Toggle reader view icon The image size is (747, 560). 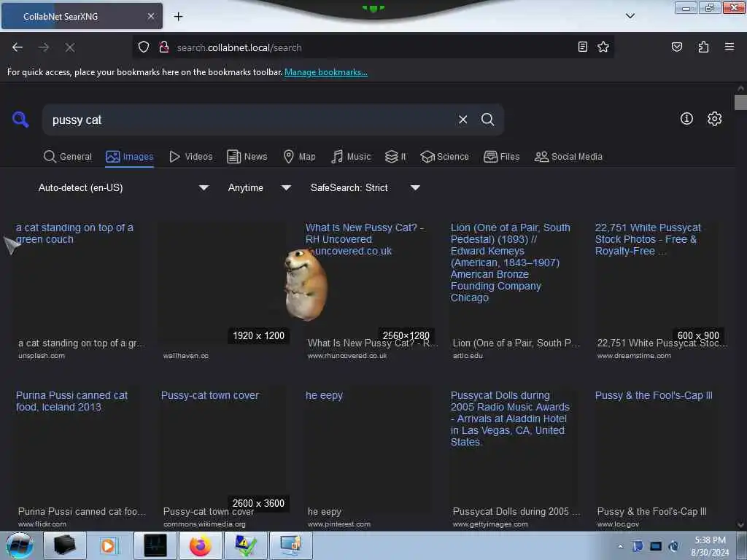(582, 47)
